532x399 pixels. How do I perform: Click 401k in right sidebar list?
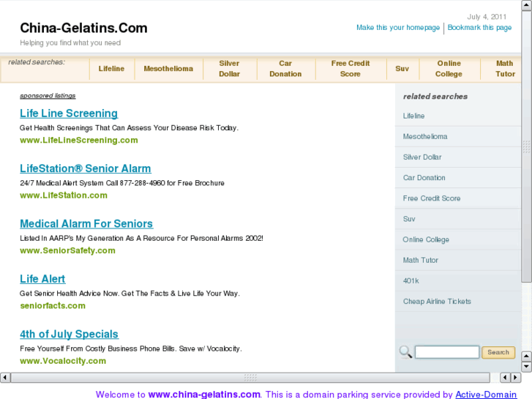click(x=411, y=281)
